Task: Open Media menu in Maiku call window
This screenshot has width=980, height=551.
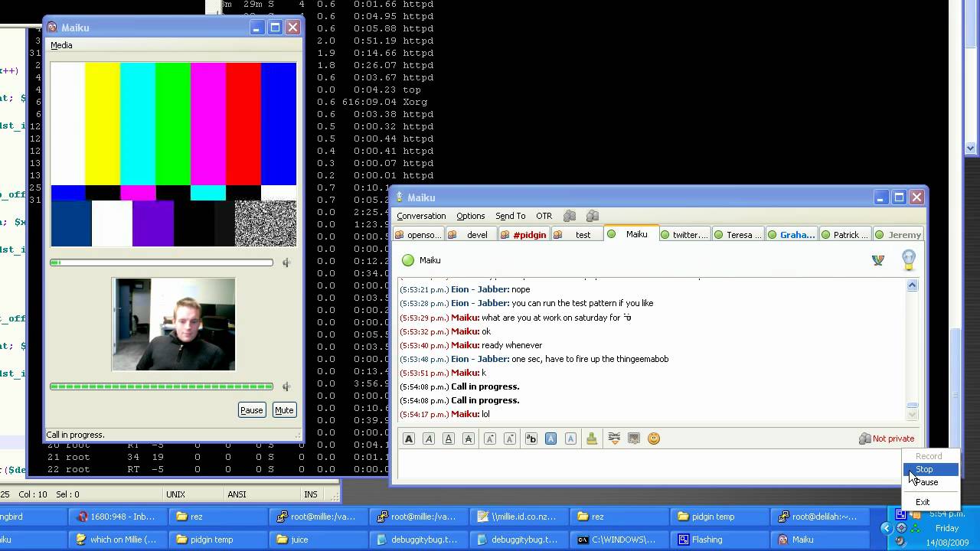Action: 61,45
